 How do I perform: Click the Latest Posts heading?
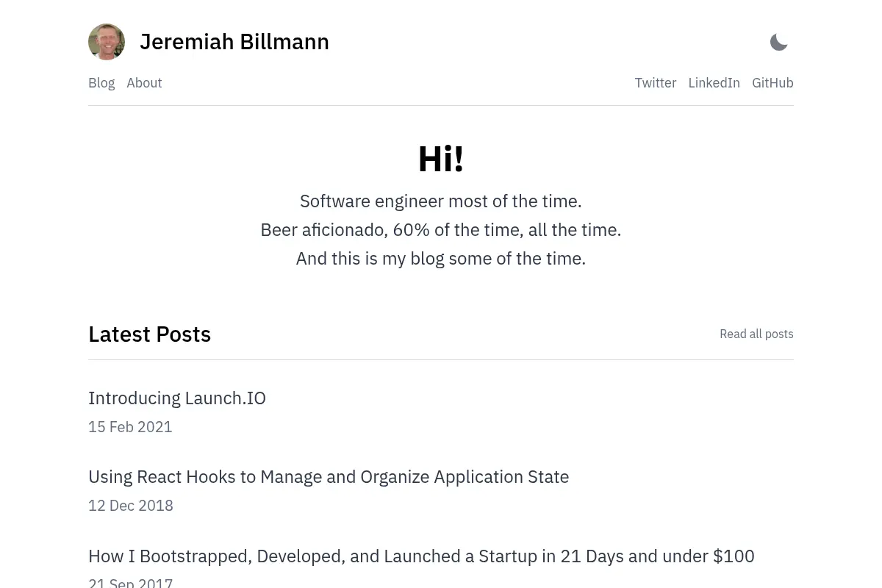149,334
